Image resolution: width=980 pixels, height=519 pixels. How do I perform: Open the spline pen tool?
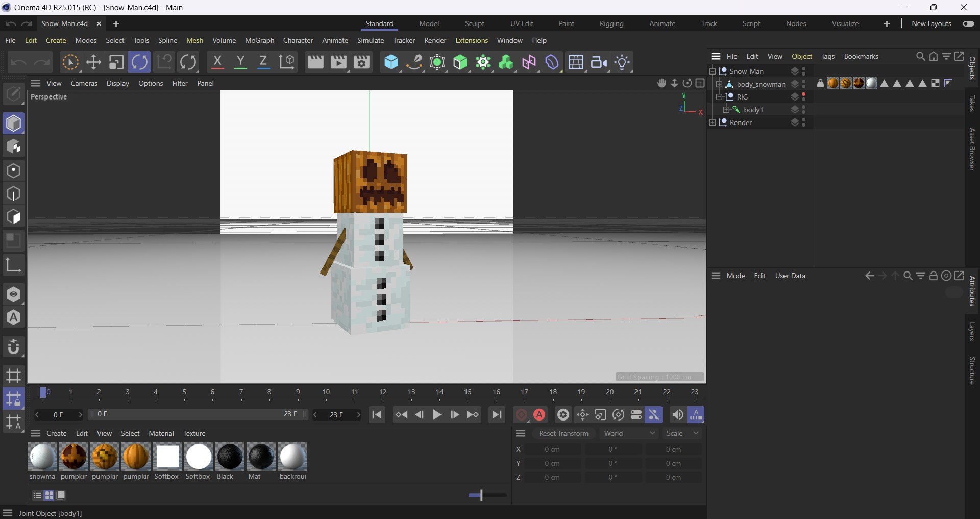coord(414,62)
